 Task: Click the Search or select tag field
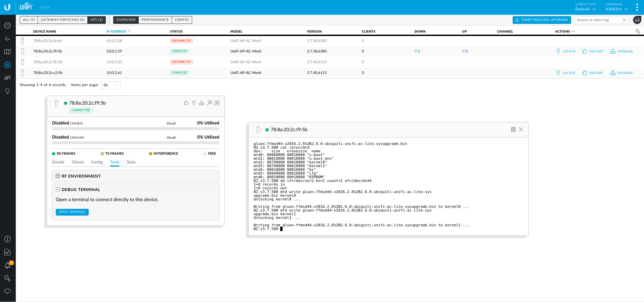(x=599, y=20)
